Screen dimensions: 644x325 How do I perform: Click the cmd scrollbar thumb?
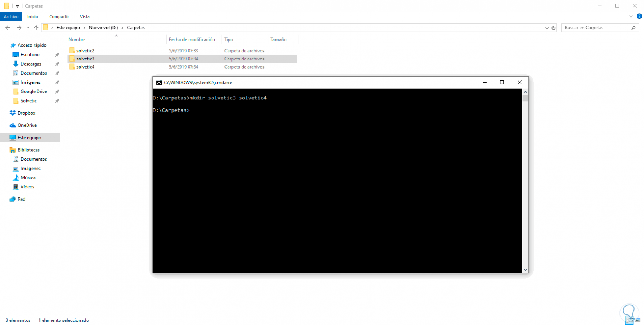[525, 98]
